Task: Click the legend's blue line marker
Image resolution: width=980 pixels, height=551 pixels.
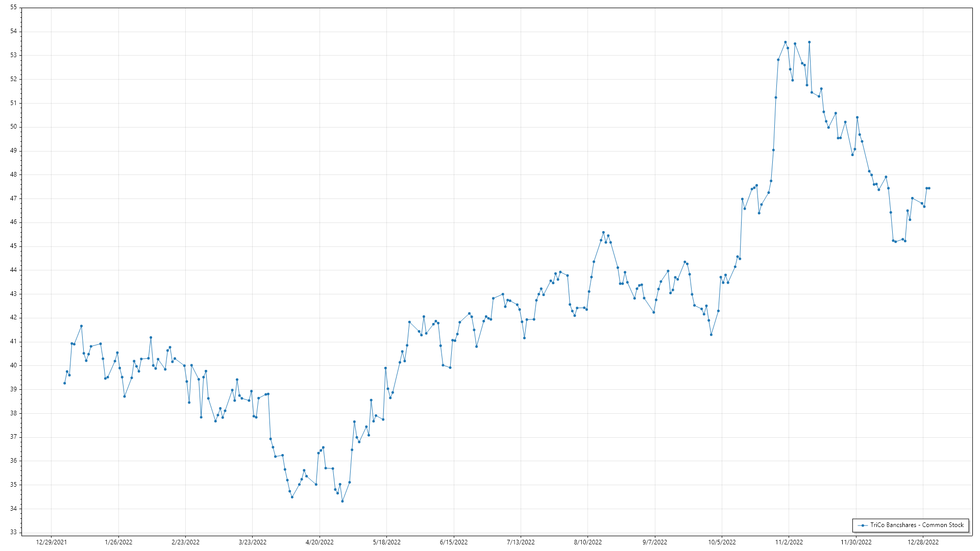Action: (863, 525)
